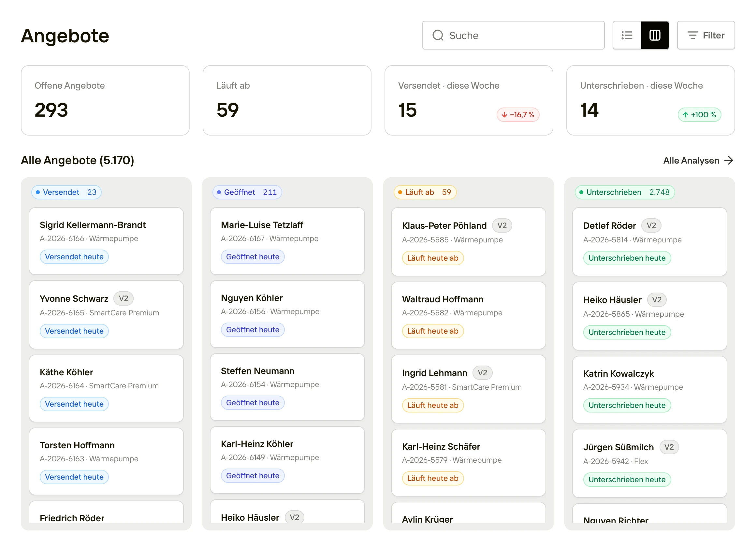Click V2 badge on Heiko Häusler in Geöffnet

coord(294,517)
